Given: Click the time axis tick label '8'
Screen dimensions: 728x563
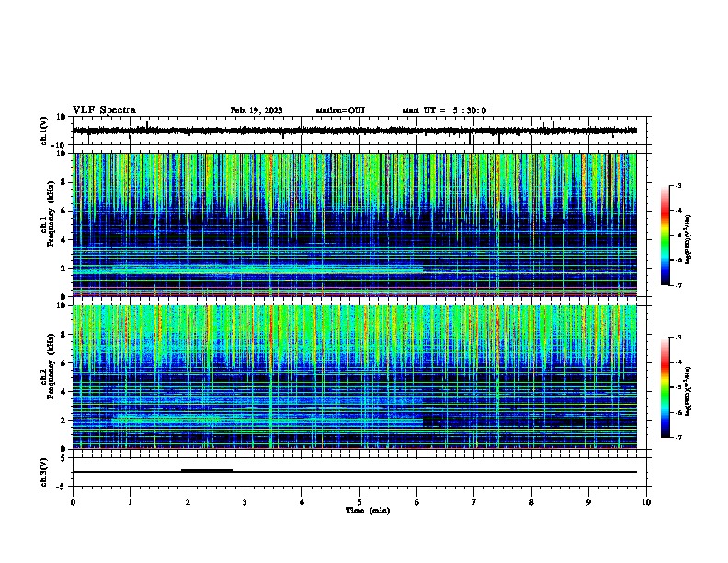Looking at the screenshot, I should (531, 502).
